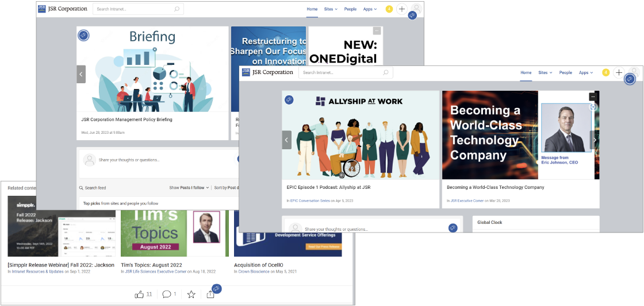Expand Apps menu in Allyship window
This screenshot has width=644, height=306.
[586, 72]
